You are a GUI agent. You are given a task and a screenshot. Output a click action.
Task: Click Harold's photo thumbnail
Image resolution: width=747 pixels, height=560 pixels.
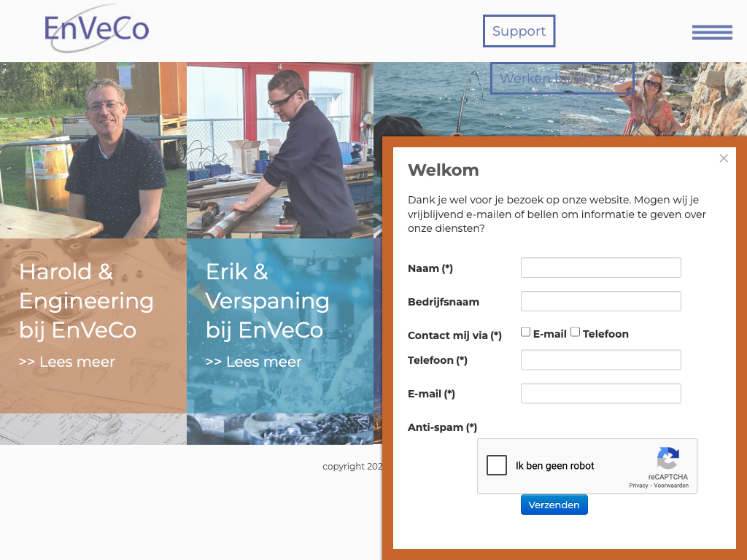[x=93, y=150]
